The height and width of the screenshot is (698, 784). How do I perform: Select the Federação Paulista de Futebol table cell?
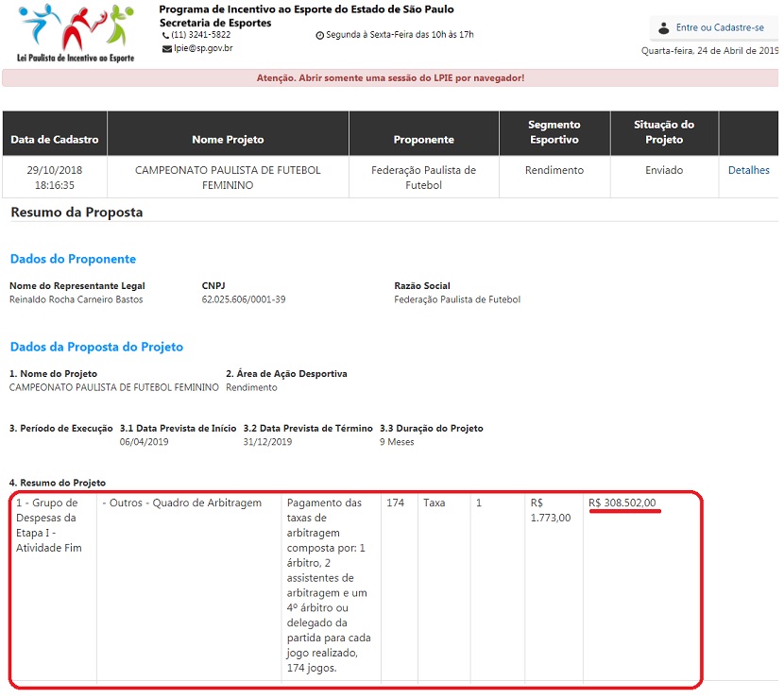(x=423, y=178)
